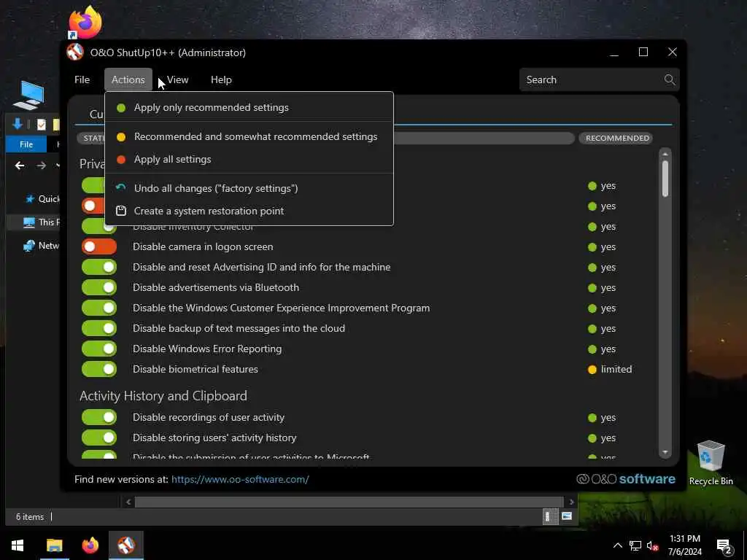This screenshot has height=560, width=747.
Task: Go back in File Explorer window
Action: coord(20,166)
